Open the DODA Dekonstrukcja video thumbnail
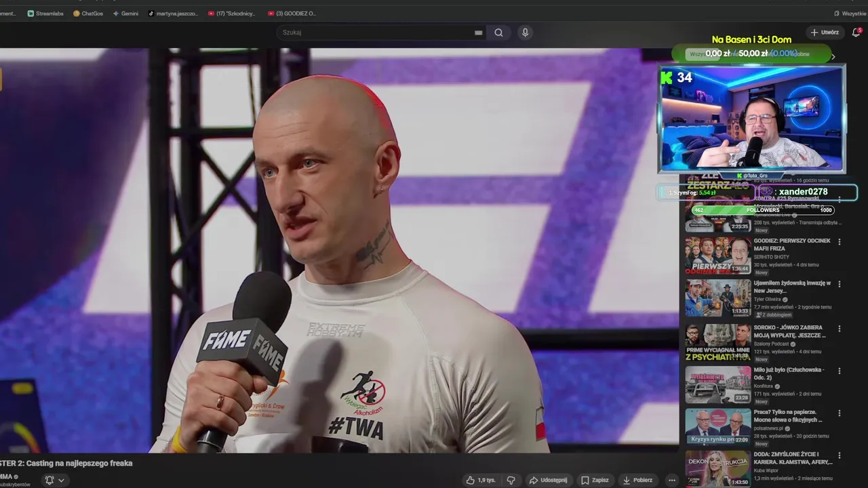 click(x=718, y=469)
